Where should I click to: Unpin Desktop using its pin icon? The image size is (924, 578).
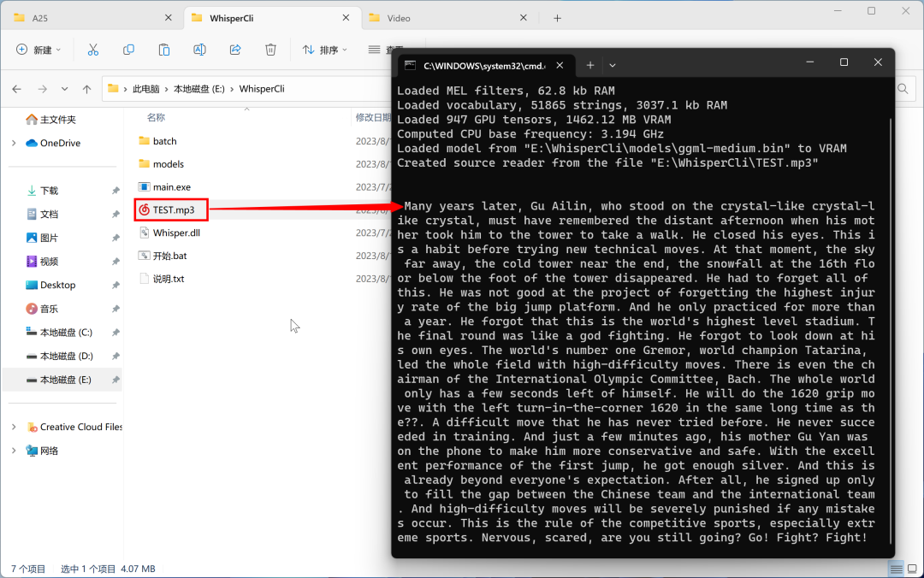(x=115, y=286)
